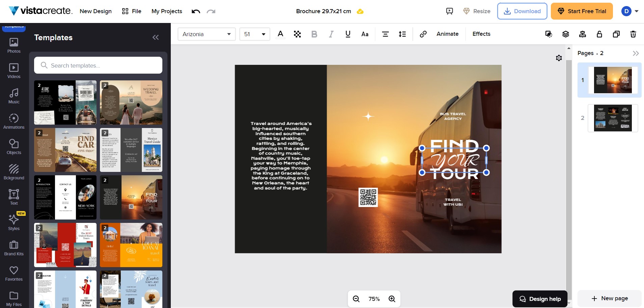Open text transparency checkerboard icon
The width and height of the screenshot is (644, 308).
pos(297,34)
